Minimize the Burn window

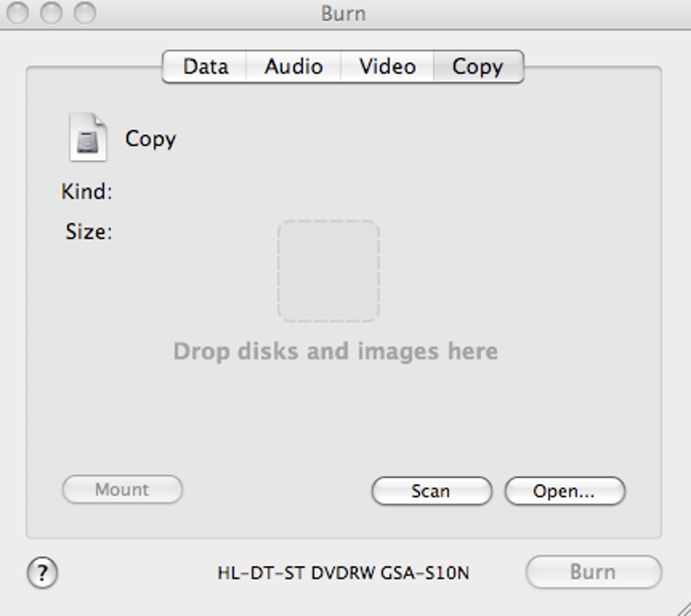coord(51,13)
